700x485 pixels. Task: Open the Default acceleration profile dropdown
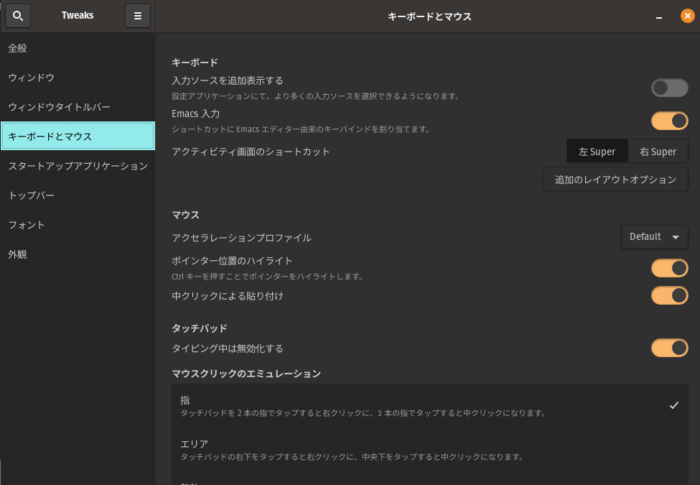coord(654,237)
